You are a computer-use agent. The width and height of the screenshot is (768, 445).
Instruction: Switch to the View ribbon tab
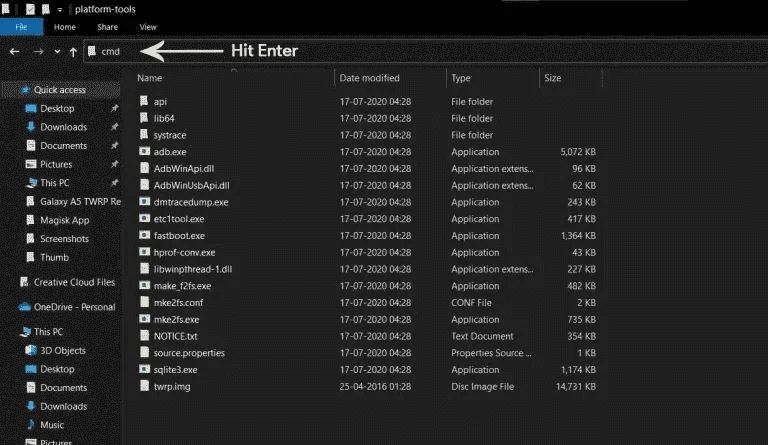click(x=148, y=27)
